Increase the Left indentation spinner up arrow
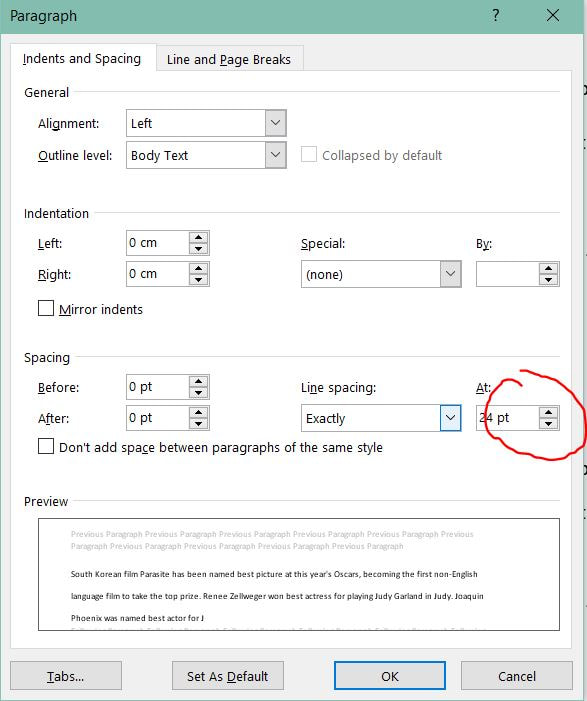This screenshot has height=701, width=587. tap(198, 237)
